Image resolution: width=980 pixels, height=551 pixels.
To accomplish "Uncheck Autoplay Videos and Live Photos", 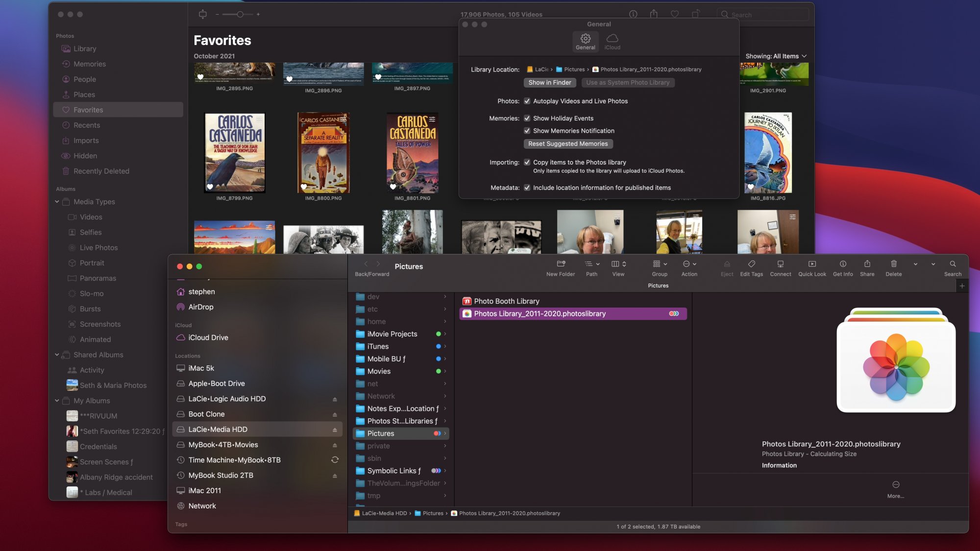I will tap(527, 101).
